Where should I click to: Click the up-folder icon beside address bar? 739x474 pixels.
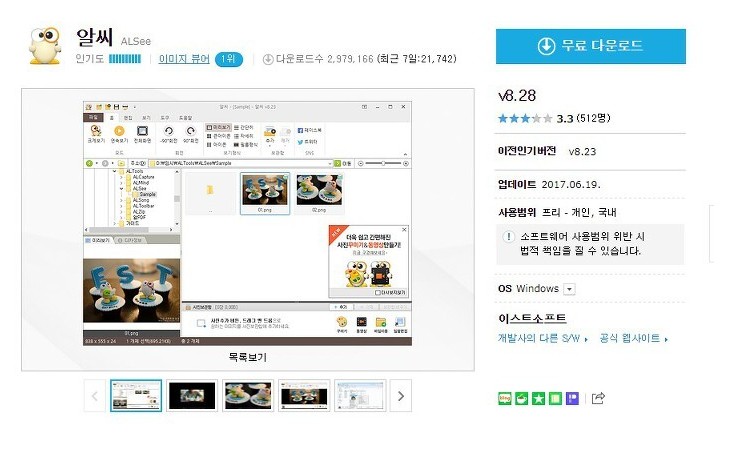(121, 163)
